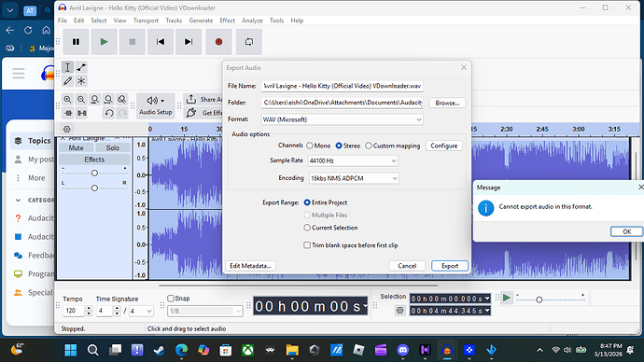
Task: Toggle the Snap checkbox
Action: coord(171,299)
